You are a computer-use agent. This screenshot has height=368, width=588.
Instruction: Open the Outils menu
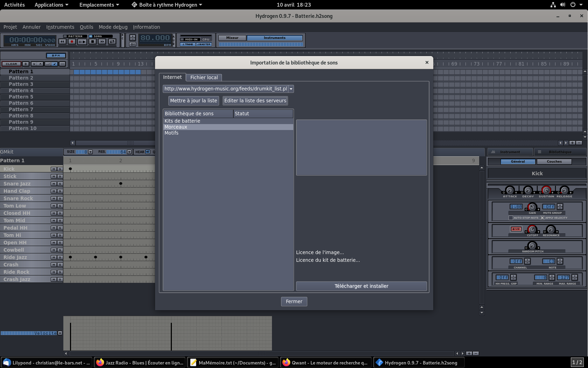pos(86,27)
